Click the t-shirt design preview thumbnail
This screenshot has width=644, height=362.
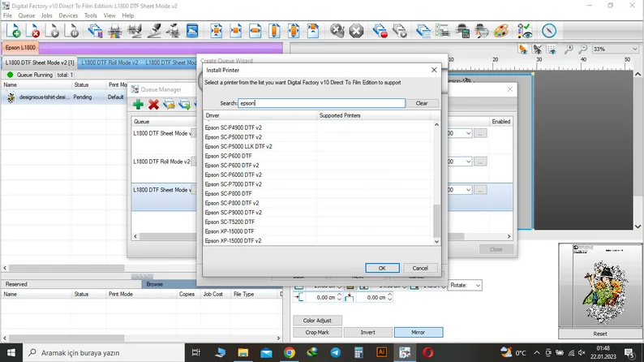(600, 285)
